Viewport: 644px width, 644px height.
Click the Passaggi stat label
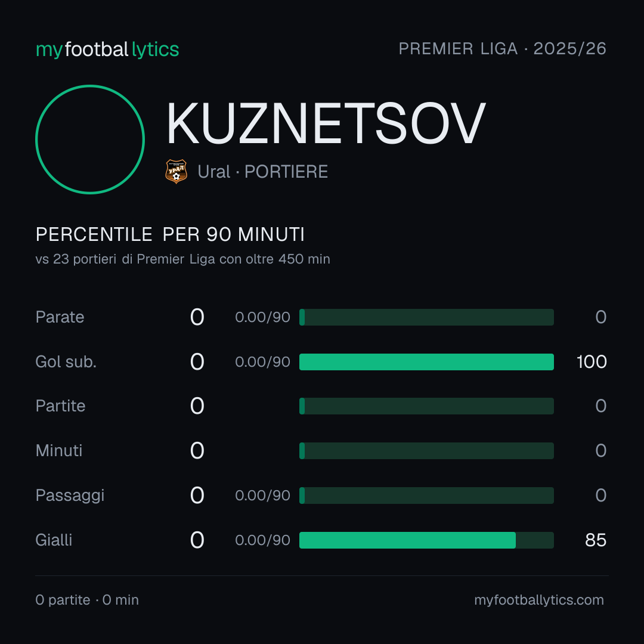click(70, 496)
